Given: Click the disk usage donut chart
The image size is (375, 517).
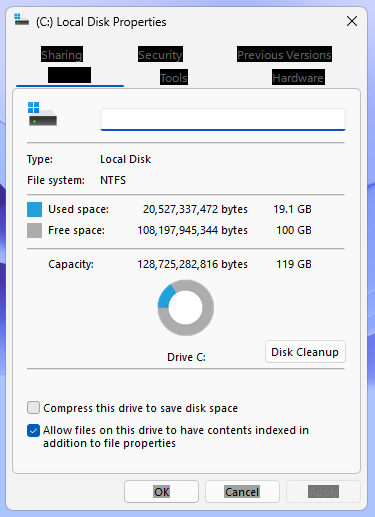Looking at the screenshot, I should (186, 308).
